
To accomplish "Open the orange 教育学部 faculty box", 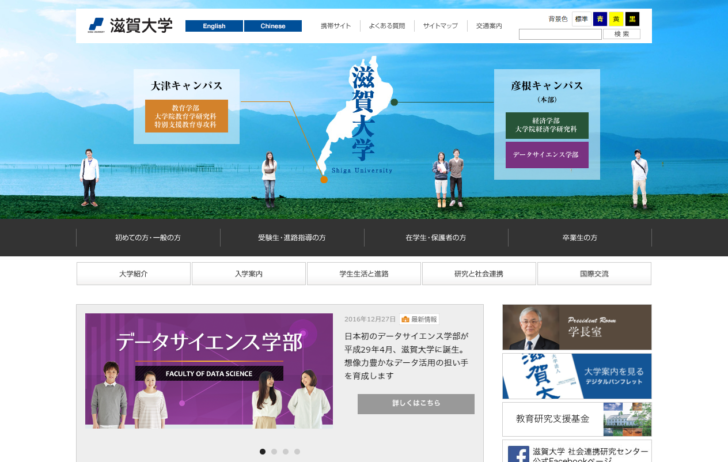I will [186, 116].
